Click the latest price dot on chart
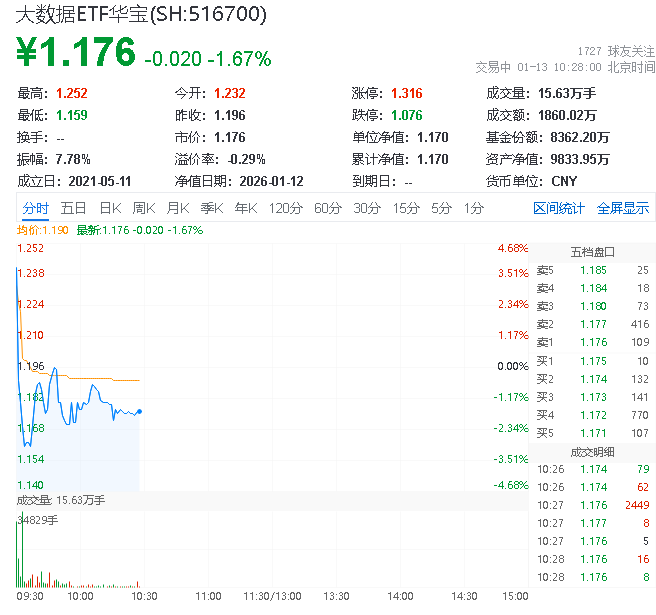The width and height of the screenshot is (656, 615). (x=140, y=412)
